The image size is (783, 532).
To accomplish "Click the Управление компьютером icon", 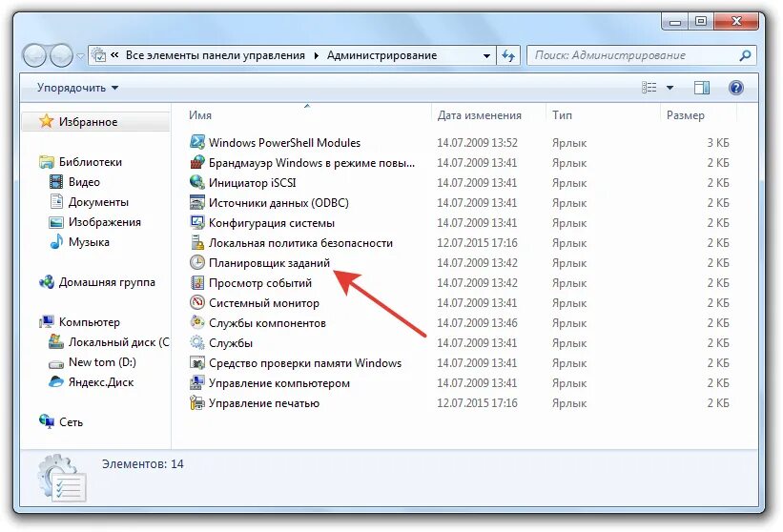I will [x=197, y=382].
